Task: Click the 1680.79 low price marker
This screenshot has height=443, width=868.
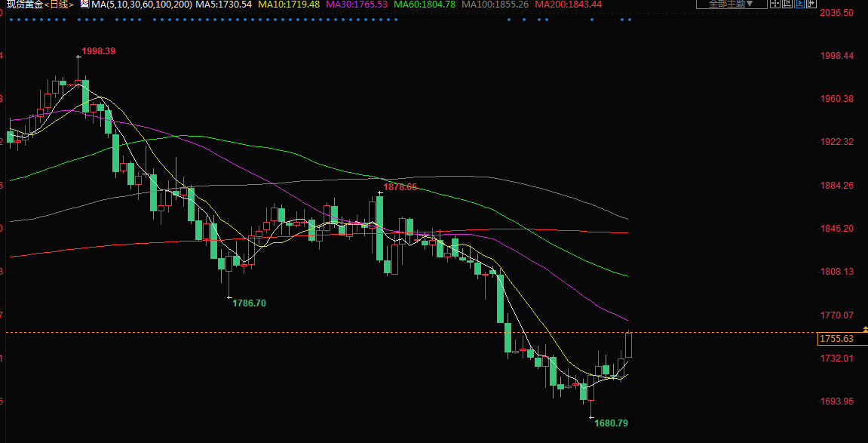Action: (611, 423)
